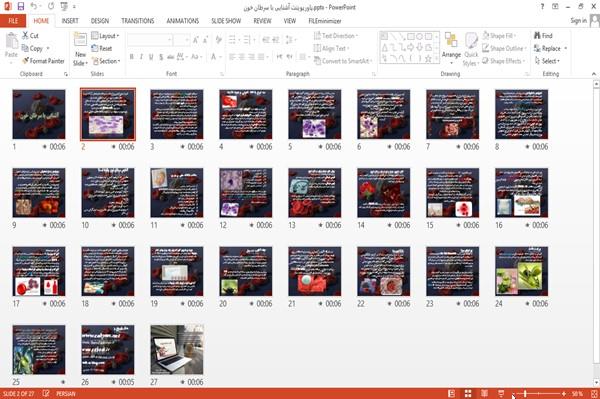This screenshot has width=600, height=399.
Task: Toggle Align Left paragraph button
Action: pyautogui.click(x=232, y=57)
